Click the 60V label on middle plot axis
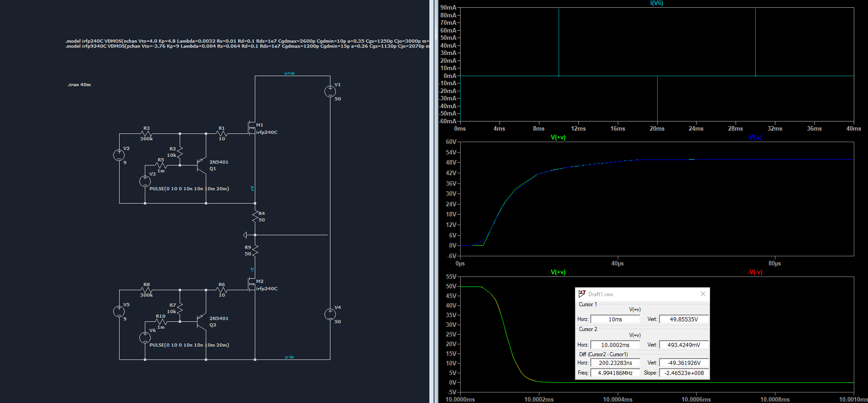Viewport: 868px width, 403px height. pos(451,142)
